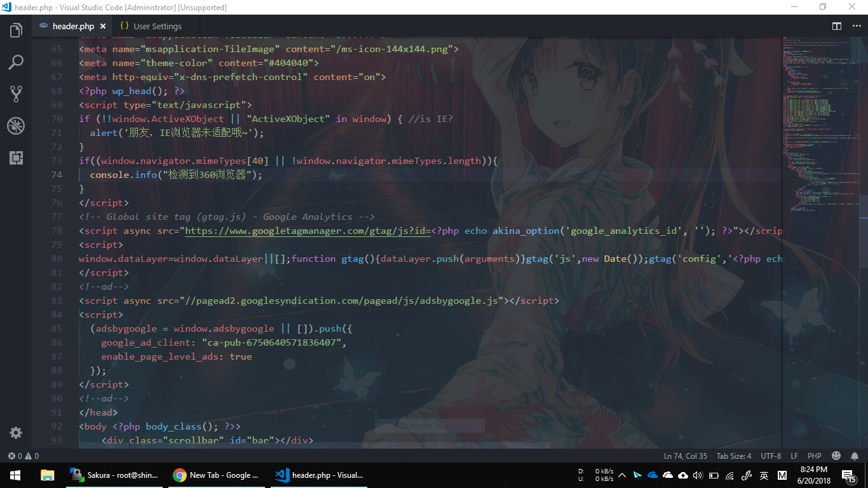
Task: Change the LF end-of-line setting
Action: click(x=794, y=456)
